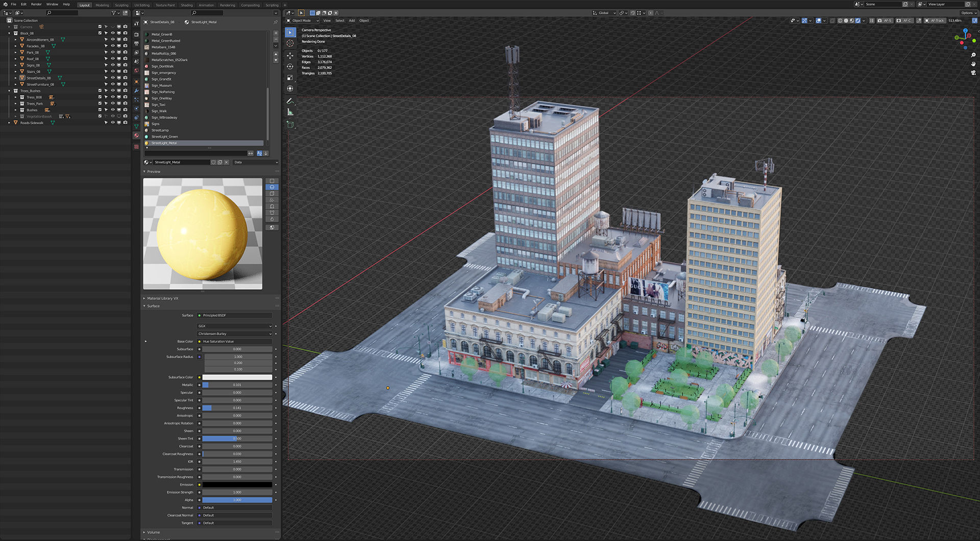Screen dimensions: 980x541
Task: Switch to the UV Editing workspace tab
Action: [x=142, y=5]
